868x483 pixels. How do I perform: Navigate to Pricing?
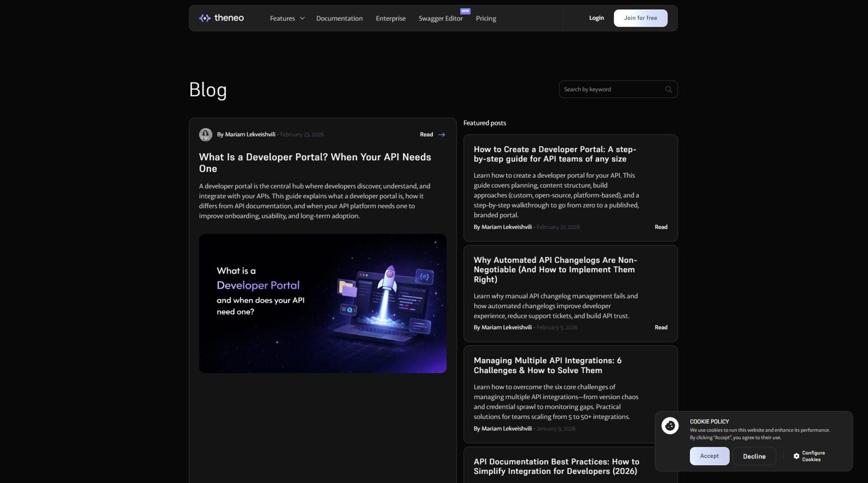(486, 19)
